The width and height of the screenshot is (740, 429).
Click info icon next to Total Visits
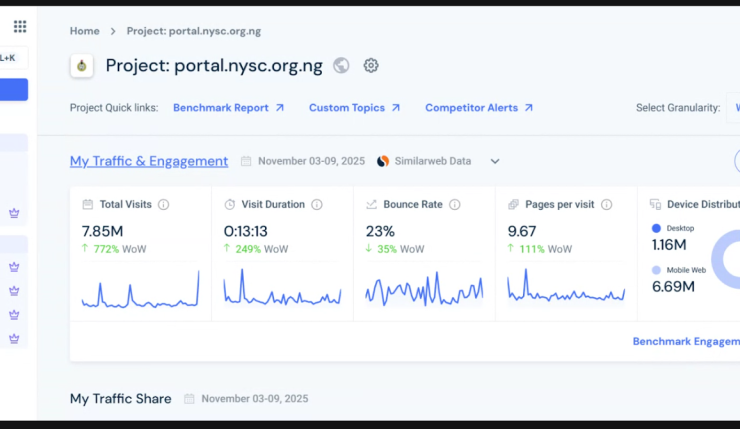coord(163,205)
